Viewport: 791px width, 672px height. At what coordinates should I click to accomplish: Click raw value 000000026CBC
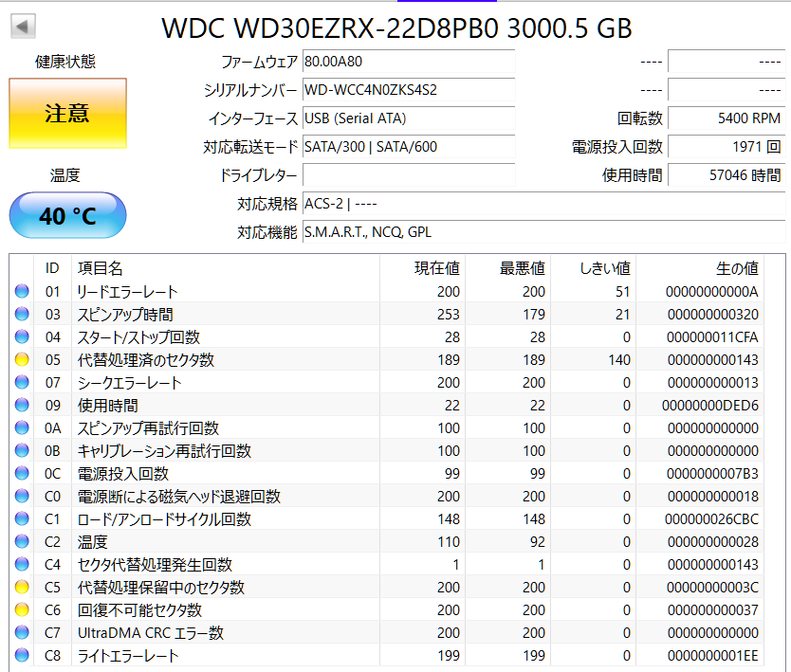pyautogui.click(x=711, y=518)
